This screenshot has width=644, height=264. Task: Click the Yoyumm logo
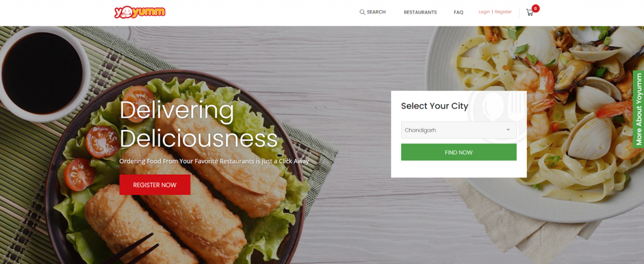(x=140, y=12)
